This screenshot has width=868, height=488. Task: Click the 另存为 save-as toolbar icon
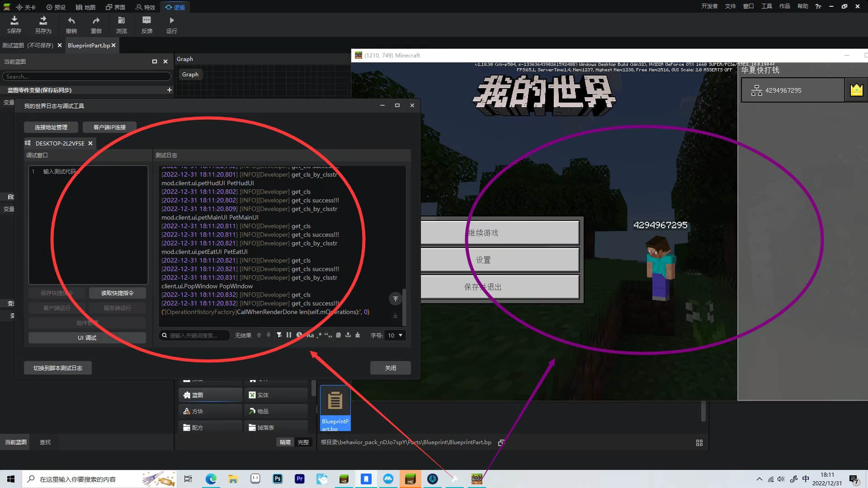[x=43, y=24]
